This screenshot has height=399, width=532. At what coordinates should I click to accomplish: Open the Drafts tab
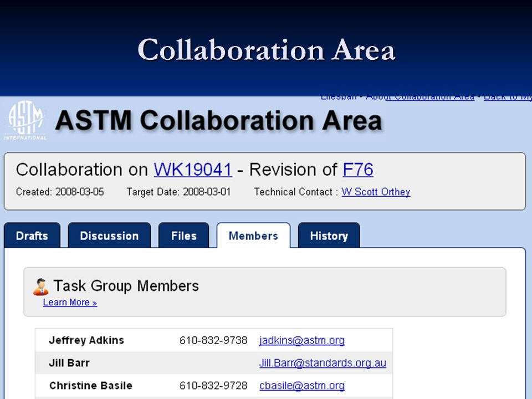click(x=32, y=236)
